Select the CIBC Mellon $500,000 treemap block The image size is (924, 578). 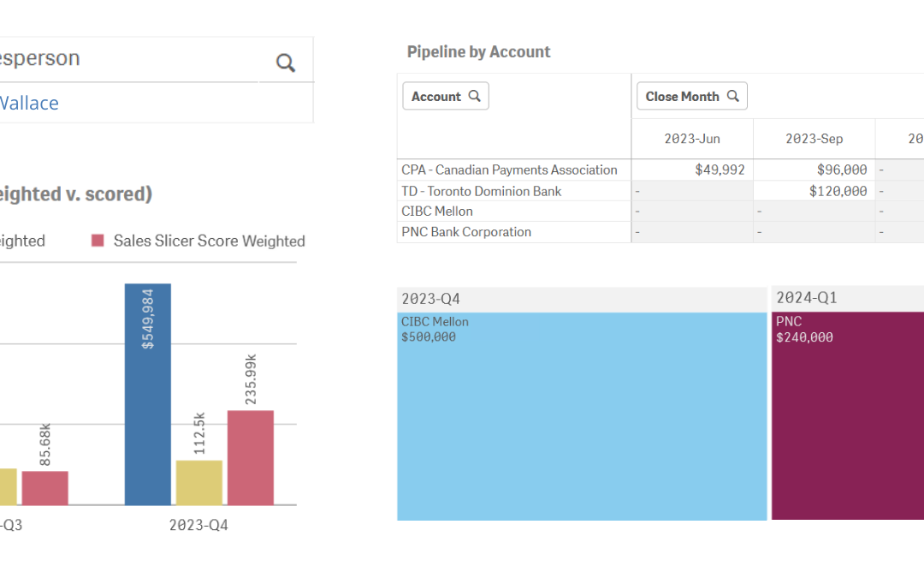click(583, 416)
